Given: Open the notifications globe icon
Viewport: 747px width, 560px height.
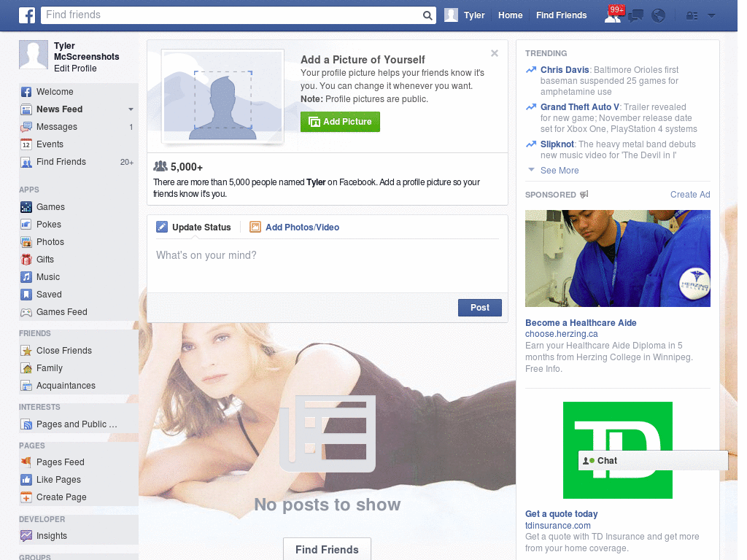Looking at the screenshot, I should 659,16.
